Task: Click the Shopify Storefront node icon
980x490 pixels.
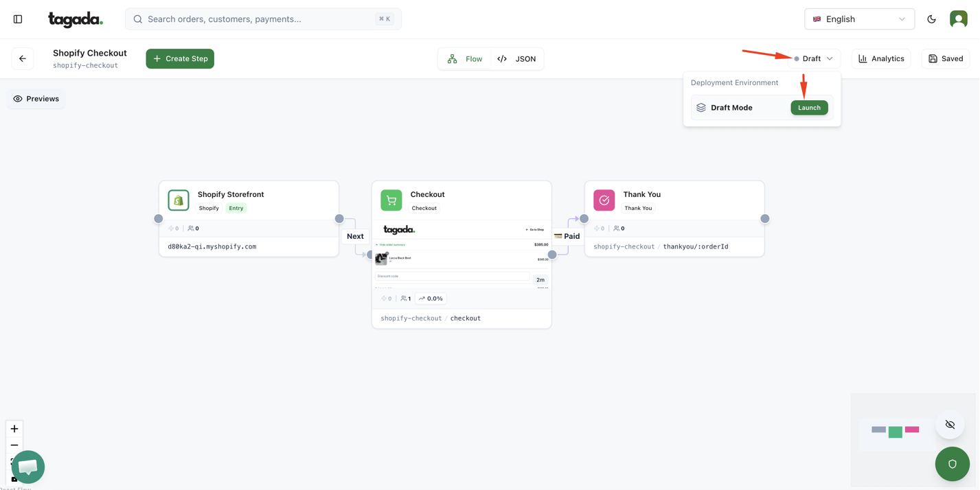Action: 179,200
